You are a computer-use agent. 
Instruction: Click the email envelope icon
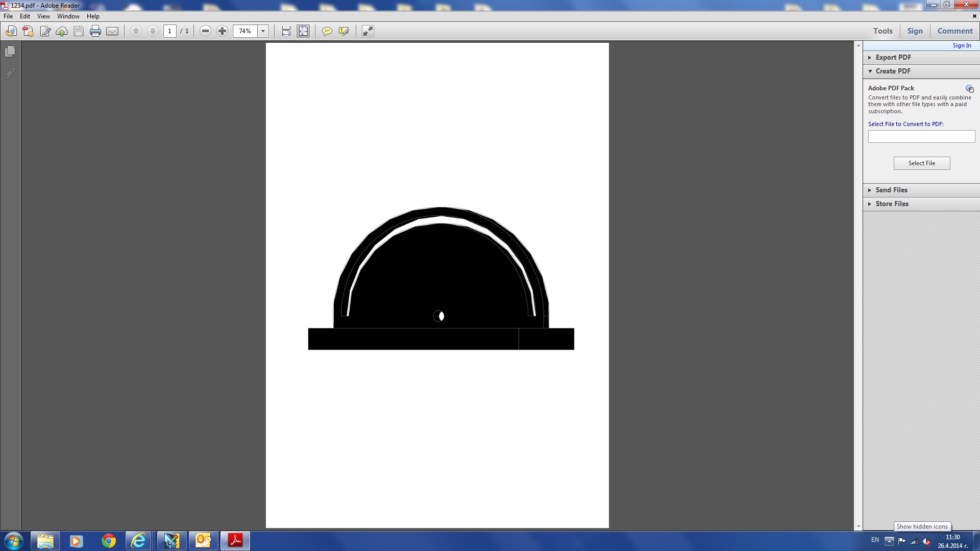click(112, 31)
